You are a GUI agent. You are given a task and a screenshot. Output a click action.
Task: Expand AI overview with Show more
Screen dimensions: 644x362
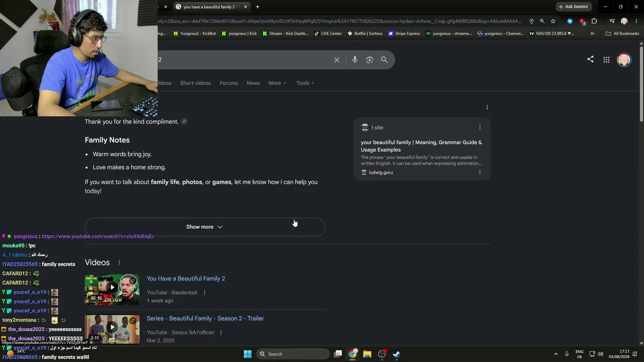pyautogui.click(x=205, y=227)
